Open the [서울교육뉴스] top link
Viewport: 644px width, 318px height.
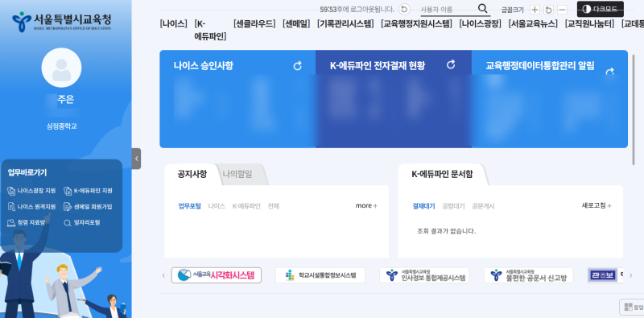coord(533,24)
